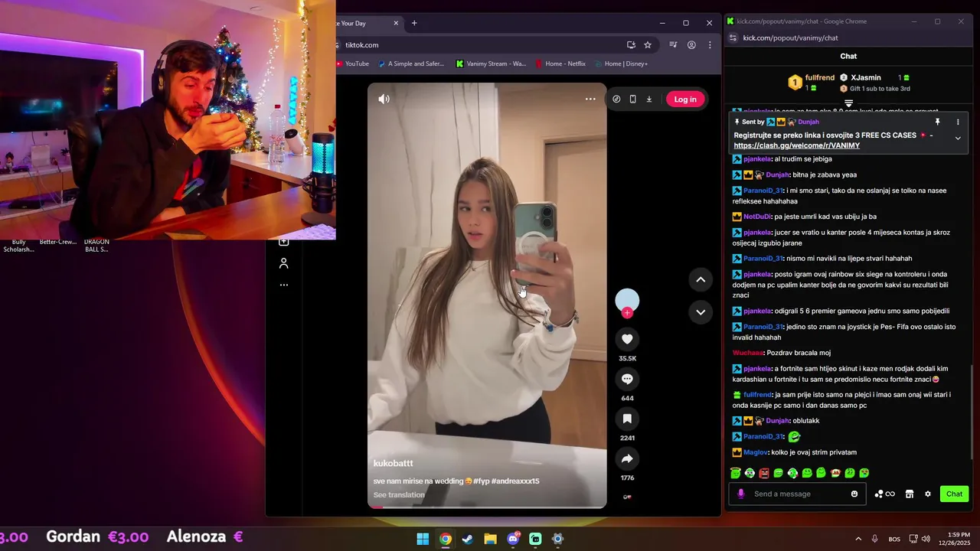Open a new Chrome tab
The width and height of the screenshot is (980, 551).
tap(414, 23)
